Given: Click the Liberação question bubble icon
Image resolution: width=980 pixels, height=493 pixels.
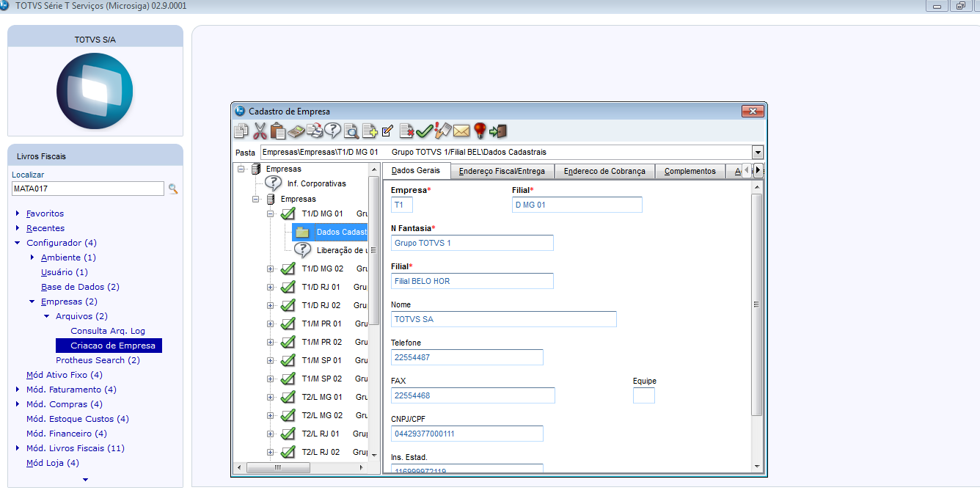Looking at the screenshot, I should tap(302, 250).
